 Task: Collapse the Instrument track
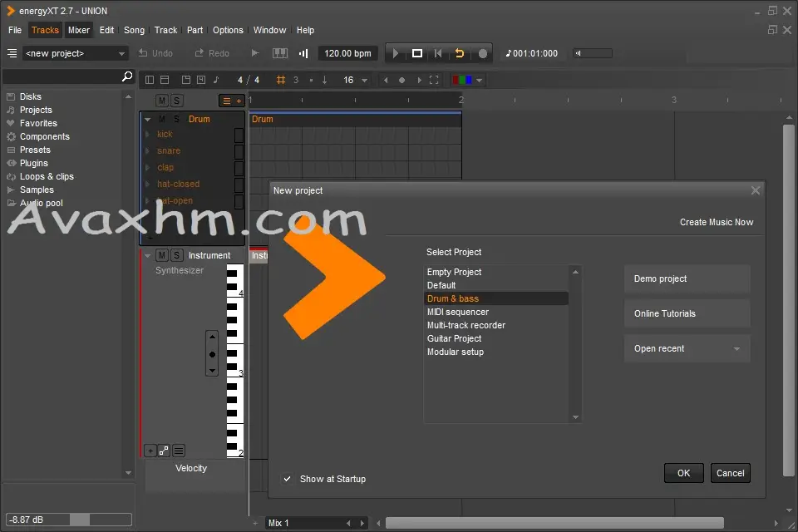pos(148,255)
